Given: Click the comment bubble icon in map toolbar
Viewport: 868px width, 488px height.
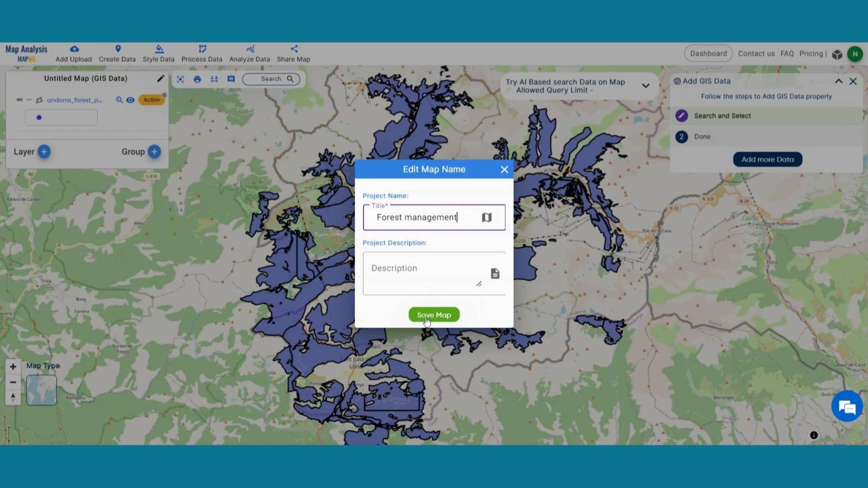Looking at the screenshot, I should tap(231, 79).
